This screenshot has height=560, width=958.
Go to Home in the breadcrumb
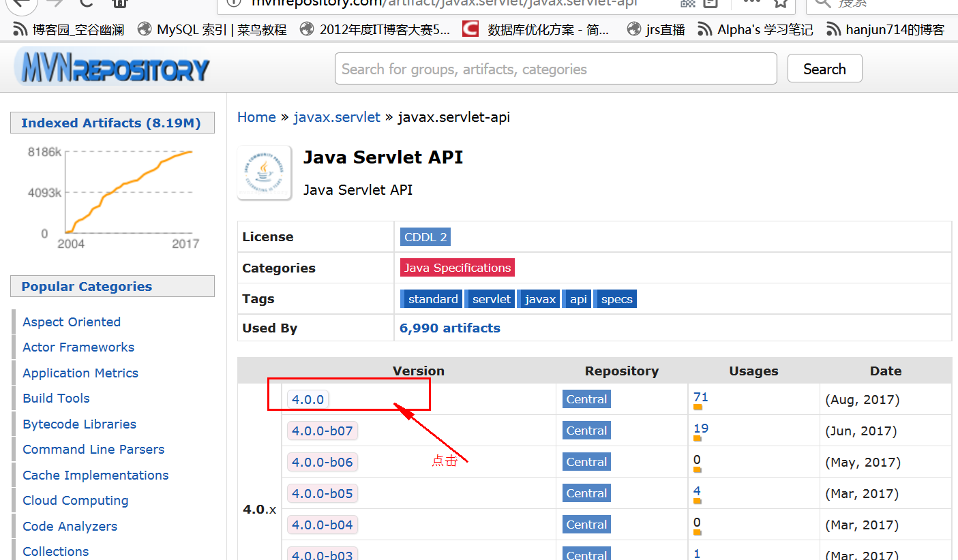256,117
